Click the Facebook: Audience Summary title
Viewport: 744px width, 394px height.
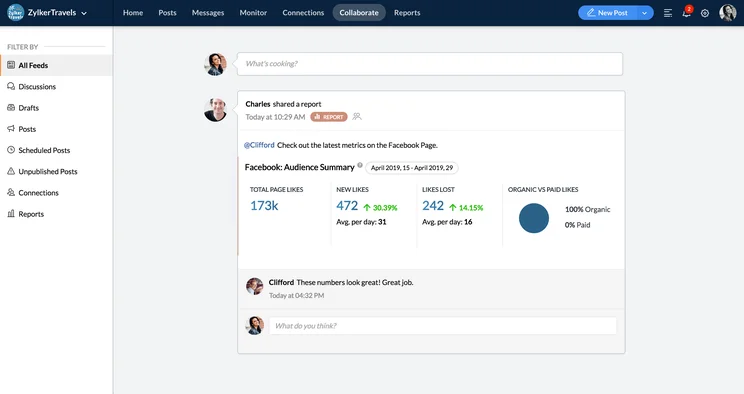point(299,167)
